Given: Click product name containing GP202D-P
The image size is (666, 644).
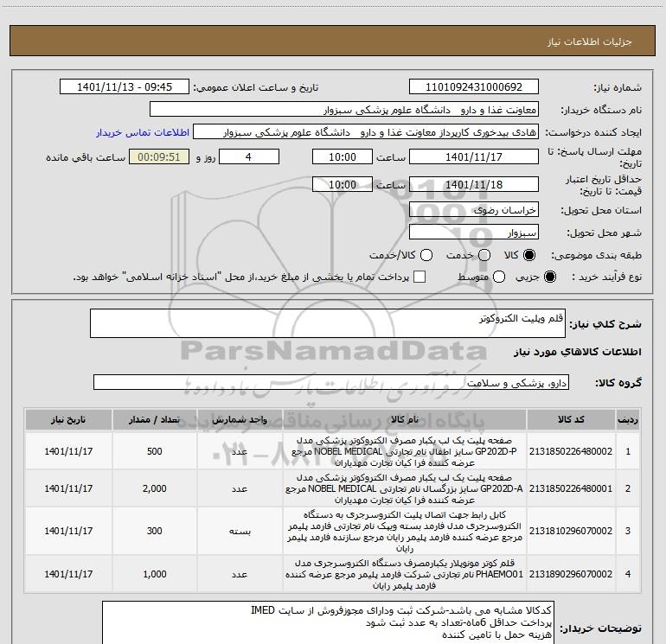Looking at the screenshot, I should click(405, 451).
